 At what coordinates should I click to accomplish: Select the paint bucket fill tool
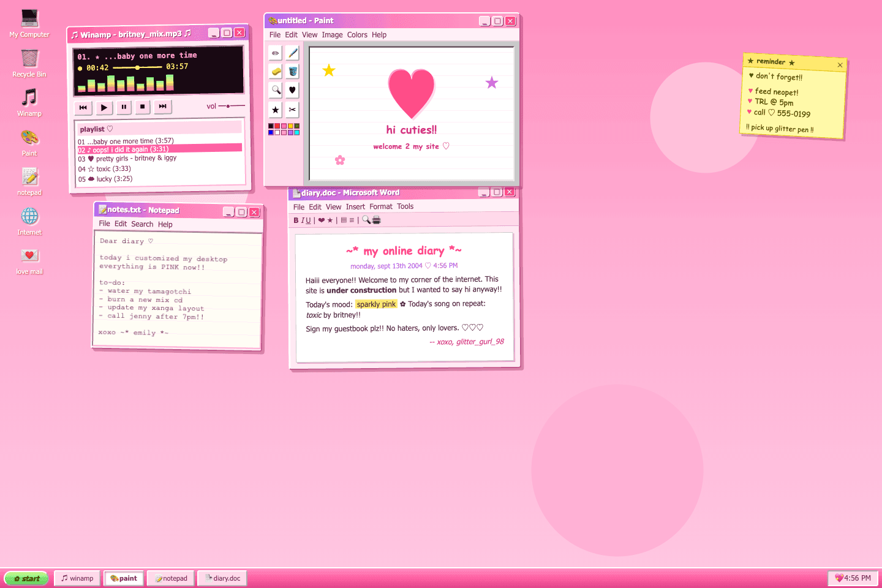click(x=293, y=72)
